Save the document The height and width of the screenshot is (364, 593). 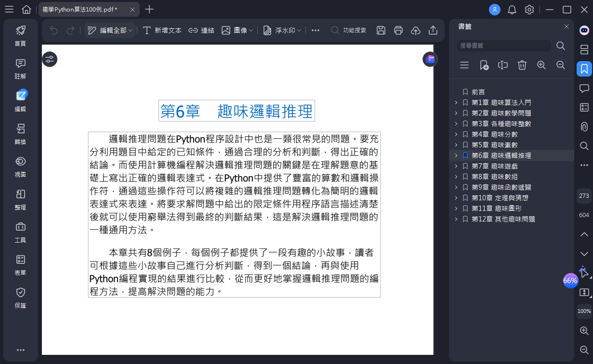[381, 30]
